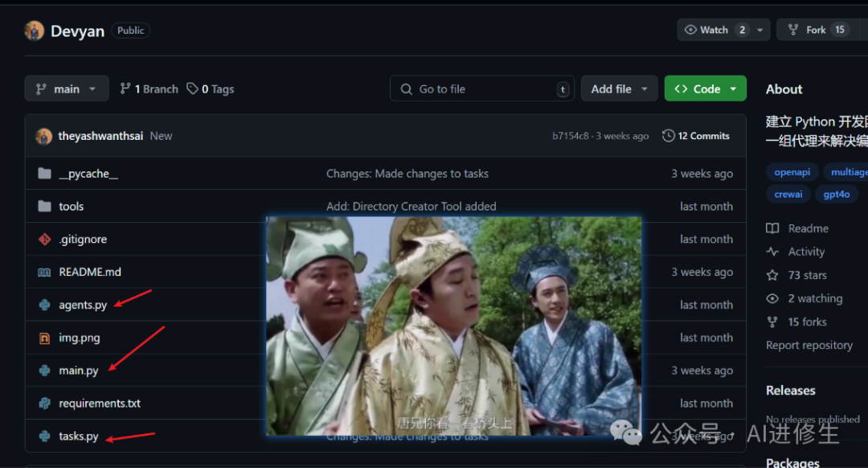Click the Activity pulse icon
868x468 pixels.
point(772,252)
